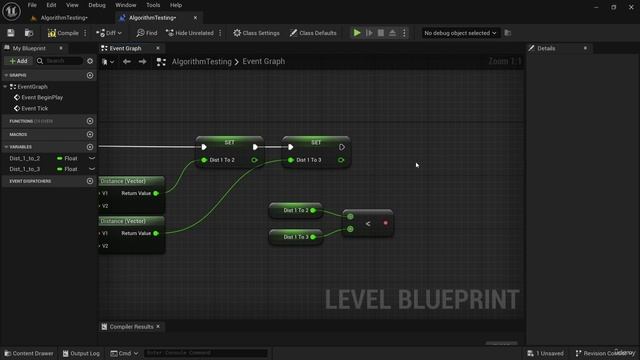Viewport: 640px width, 360px height.
Task: Open Compile options menu dots
Action: pyautogui.click(x=85, y=33)
